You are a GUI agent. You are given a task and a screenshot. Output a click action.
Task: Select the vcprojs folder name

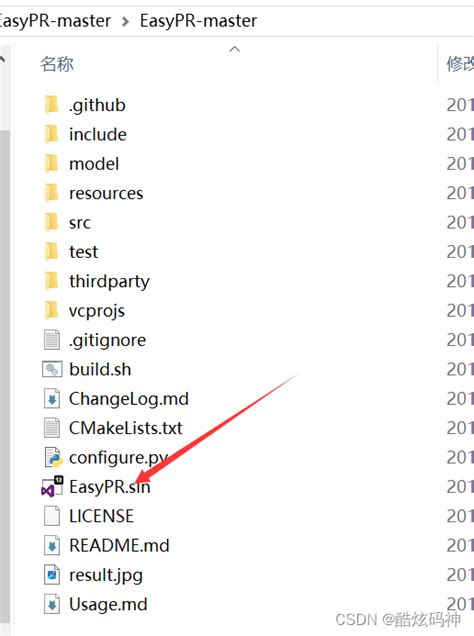(x=97, y=311)
